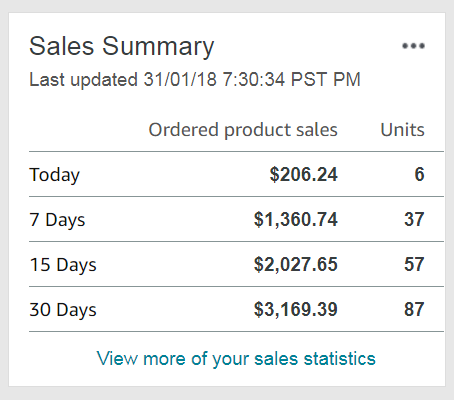454x400 pixels.
Task: Click the 37 units value
Action: coord(414,219)
